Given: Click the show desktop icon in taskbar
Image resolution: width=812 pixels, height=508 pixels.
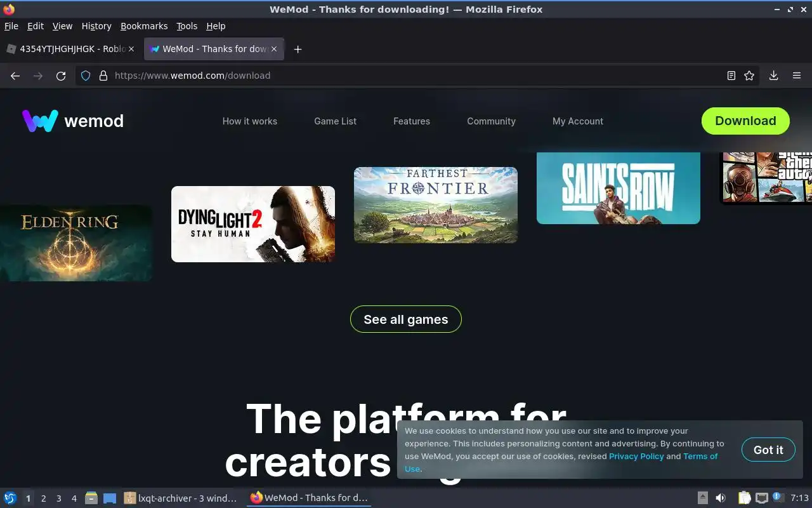Looking at the screenshot, I should tap(110, 498).
